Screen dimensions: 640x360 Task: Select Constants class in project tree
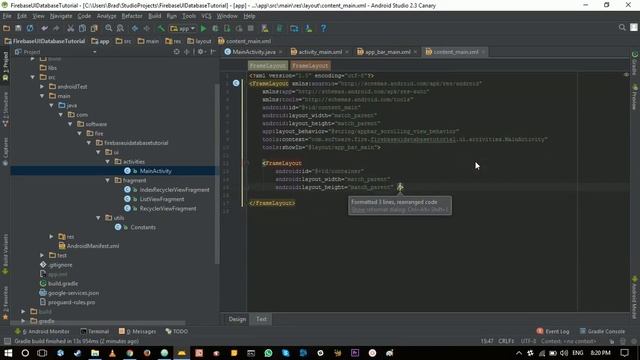143,227
